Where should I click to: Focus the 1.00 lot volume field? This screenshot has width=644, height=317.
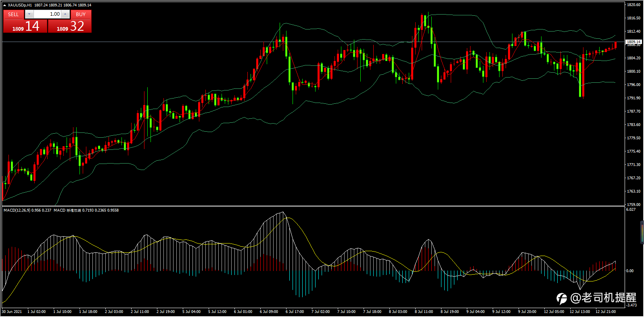click(47, 14)
